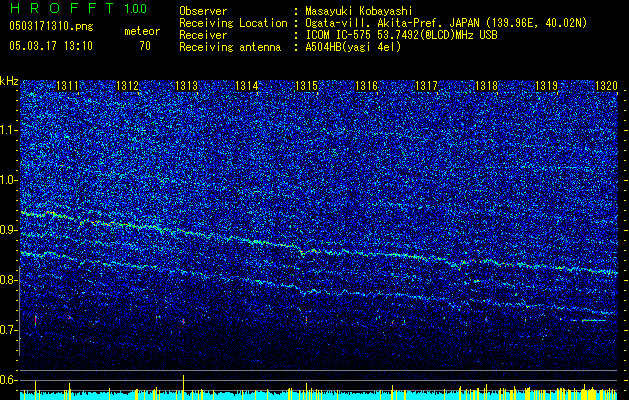The height and width of the screenshot is (400, 629).
Task: Click the 0.9 frequency axis label
Action: (9, 230)
